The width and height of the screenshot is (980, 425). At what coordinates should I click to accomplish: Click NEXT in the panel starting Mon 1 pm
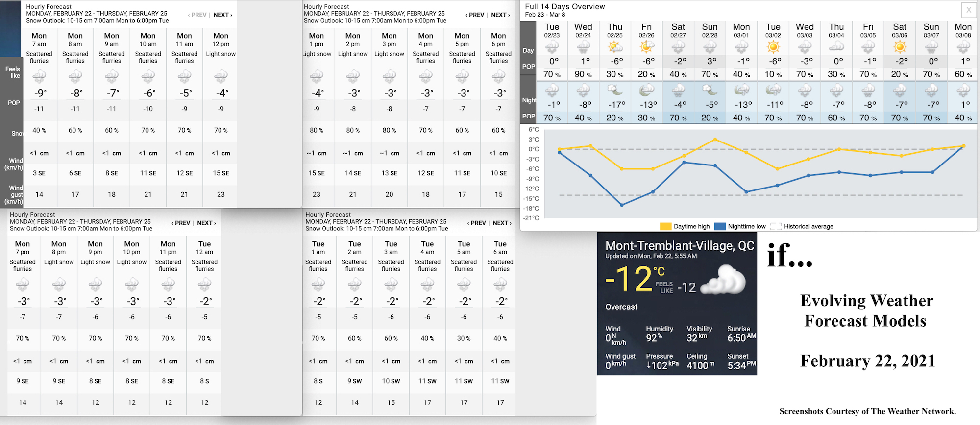coord(500,15)
